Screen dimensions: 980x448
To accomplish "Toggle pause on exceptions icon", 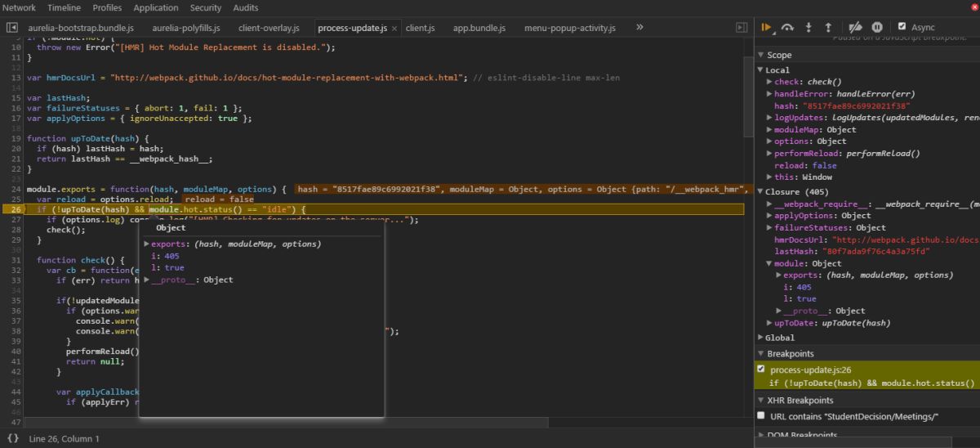I will coord(877,27).
